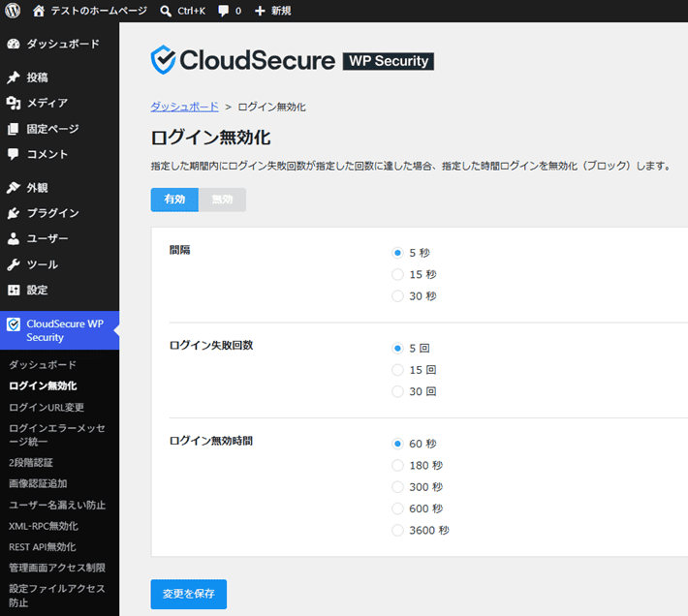Visit site via テストのホームページ link
The width and height of the screenshot is (688, 616).
(x=99, y=11)
